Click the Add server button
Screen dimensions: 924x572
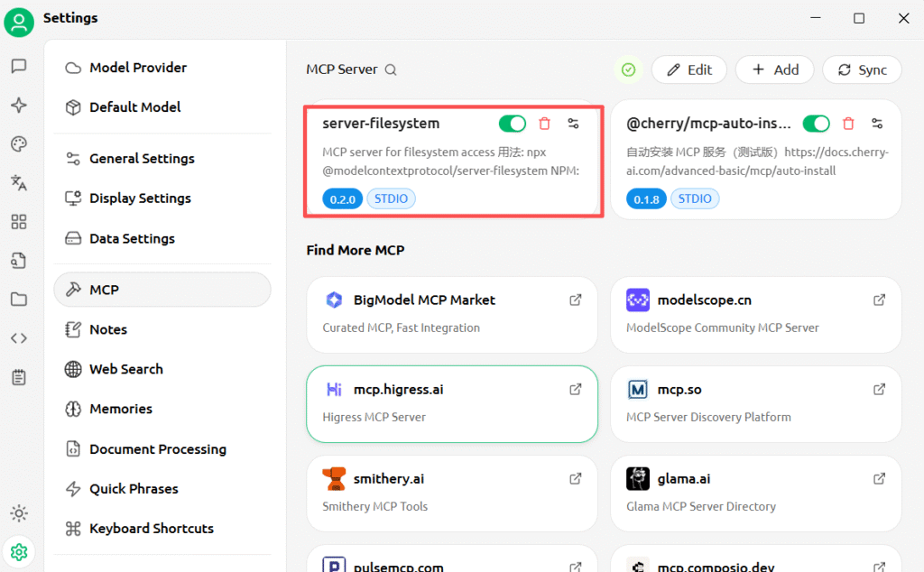tap(774, 69)
